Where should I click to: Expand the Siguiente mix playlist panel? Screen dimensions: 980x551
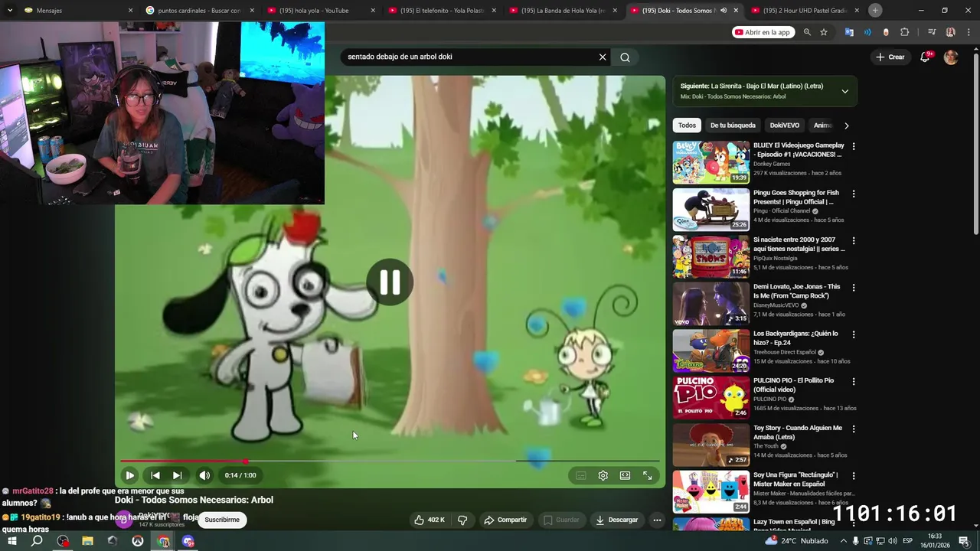(x=845, y=91)
